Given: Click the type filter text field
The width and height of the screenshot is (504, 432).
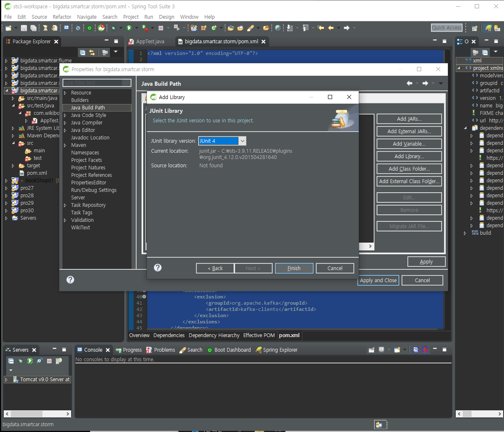Looking at the screenshot, I should pos(97,83).
